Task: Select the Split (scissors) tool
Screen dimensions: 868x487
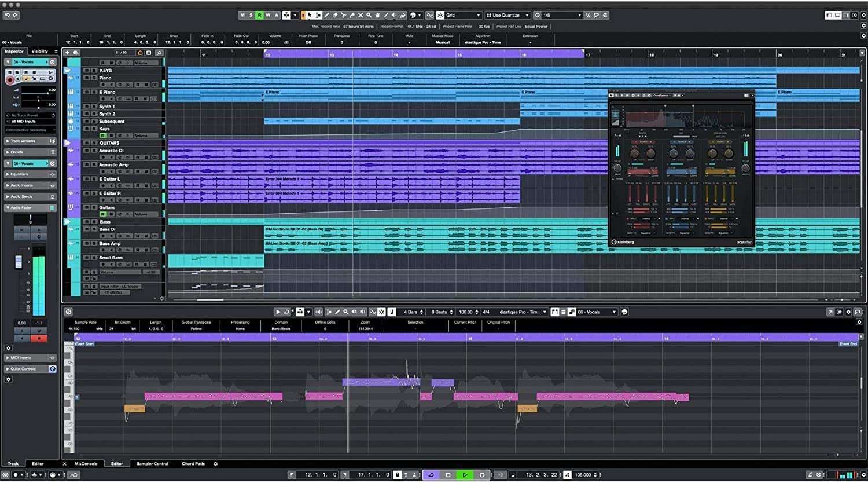Action: pyautogui.click(x=344, y=15)
